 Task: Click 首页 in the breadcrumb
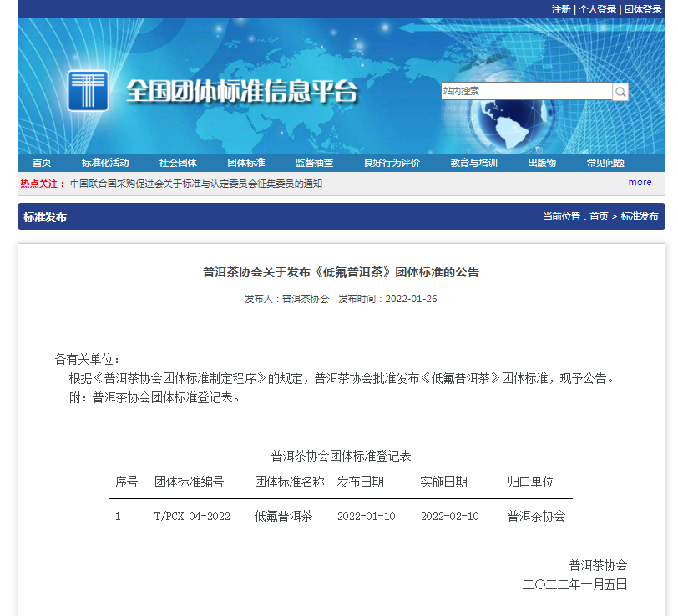[599, 216]
